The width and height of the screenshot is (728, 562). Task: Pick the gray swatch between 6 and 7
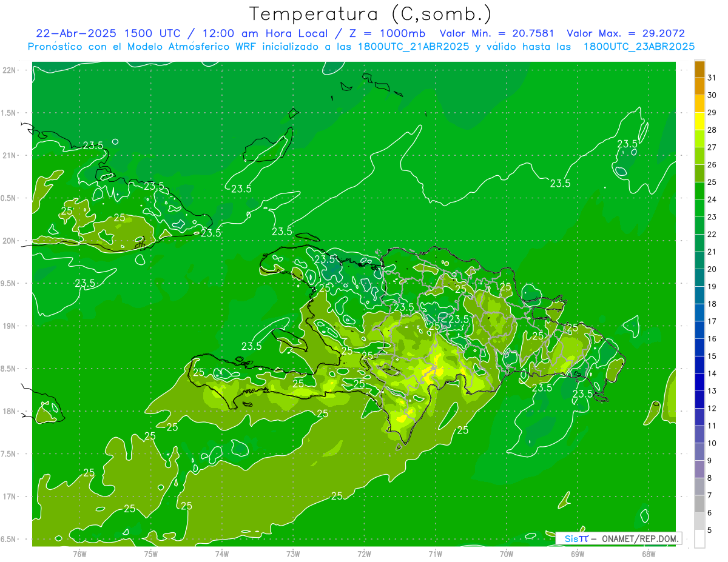pos(699,504)
